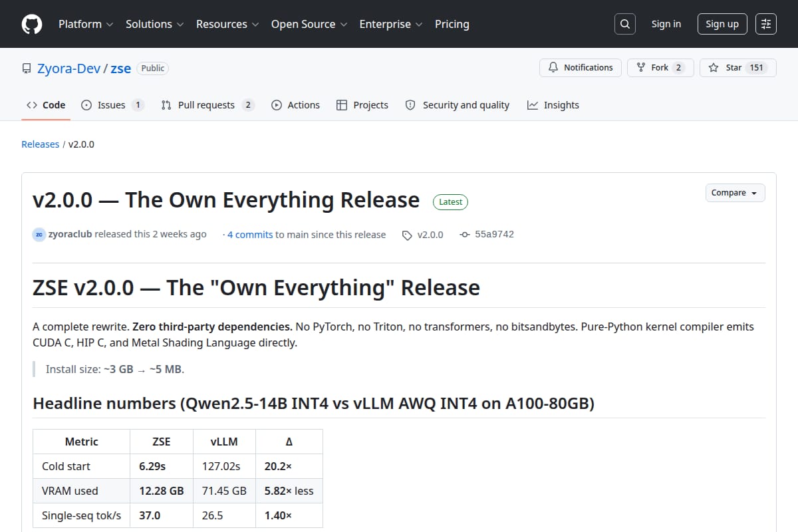The height and width of the screenshot is (532, 798).
Task: Switch to the Projects tab
Action: [x=362, y=105]
